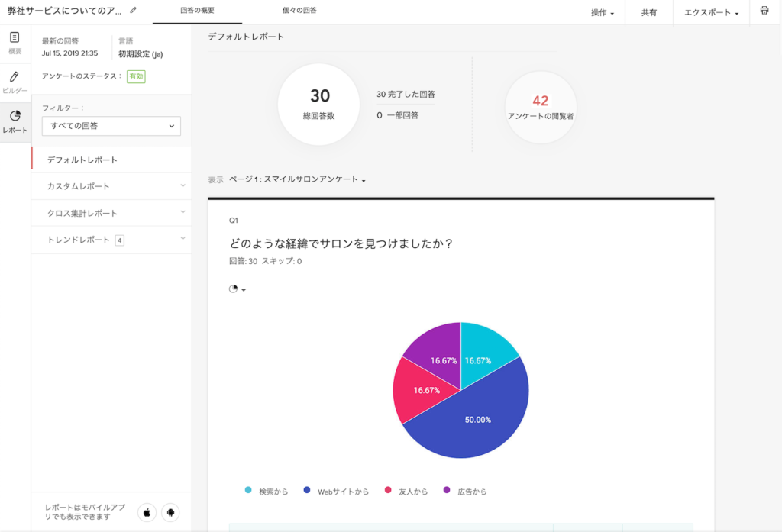Switch to the 個々の回答 tab
The height and width of the screenshot is (532, 782).
pos(299,11)
